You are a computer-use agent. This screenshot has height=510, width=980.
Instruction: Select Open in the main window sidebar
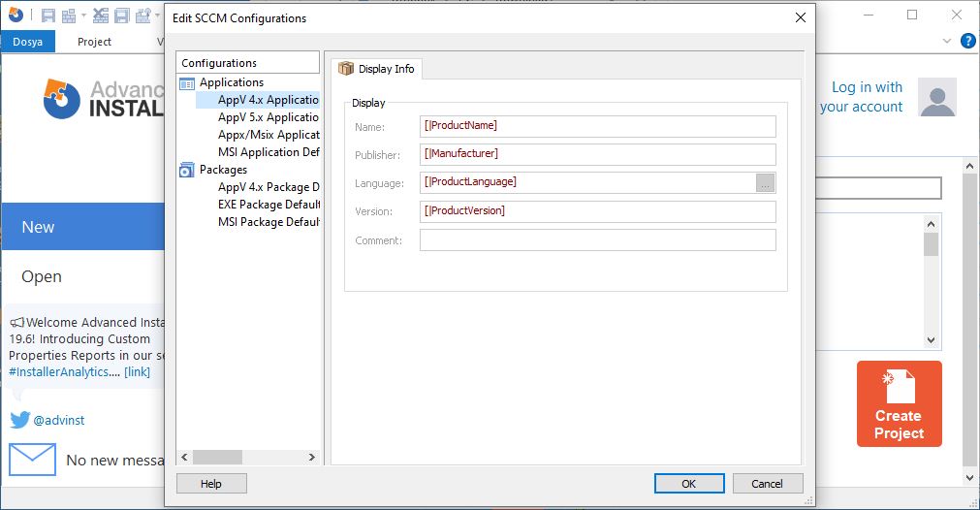(x=82, y=276)
